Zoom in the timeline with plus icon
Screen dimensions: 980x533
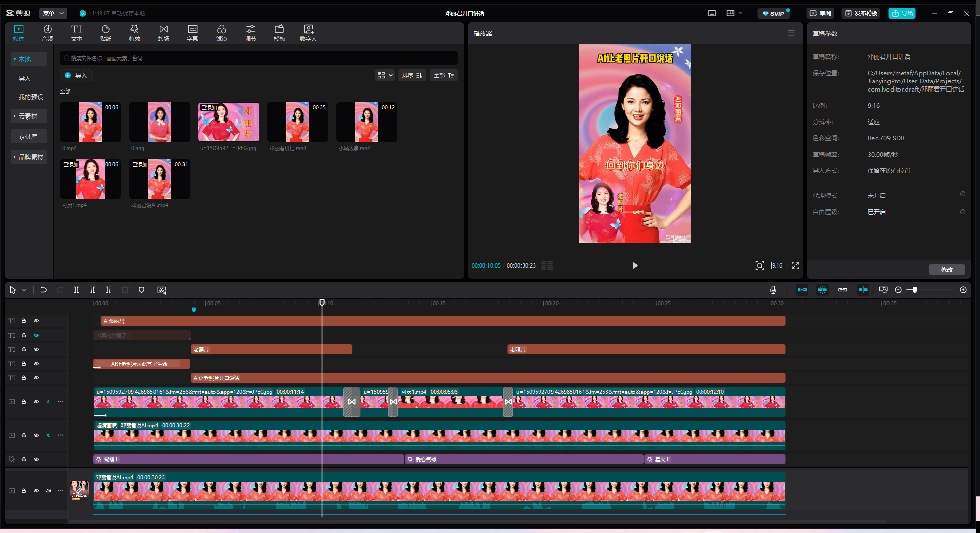coord(963,290)
